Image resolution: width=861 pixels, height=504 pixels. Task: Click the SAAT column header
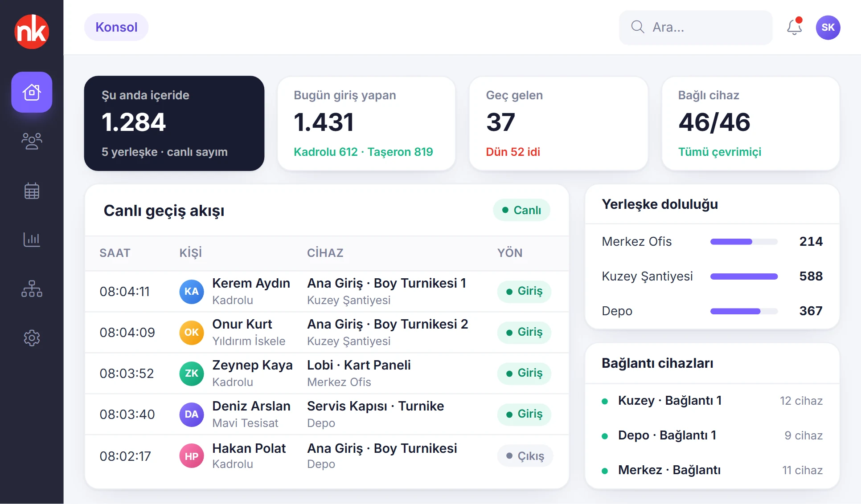click(115, 253)
